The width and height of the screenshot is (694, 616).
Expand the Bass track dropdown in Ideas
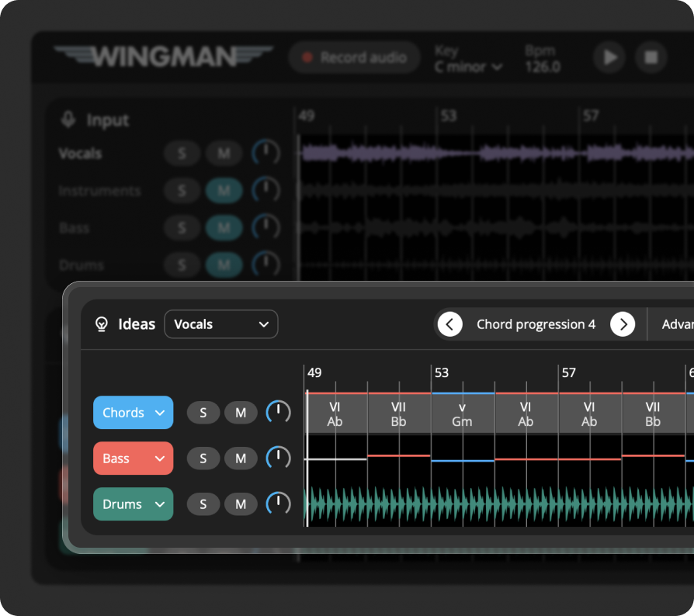click(x=134, y=459)
